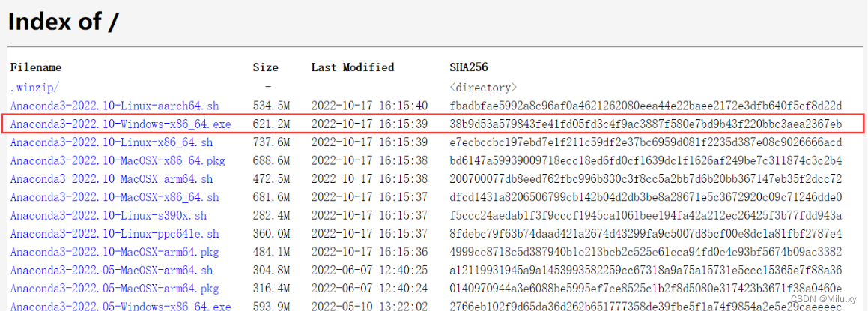Select the 316.4M size value
Image resolution: width=868 pixels, height=311 pixels.
tap(272, 289)
